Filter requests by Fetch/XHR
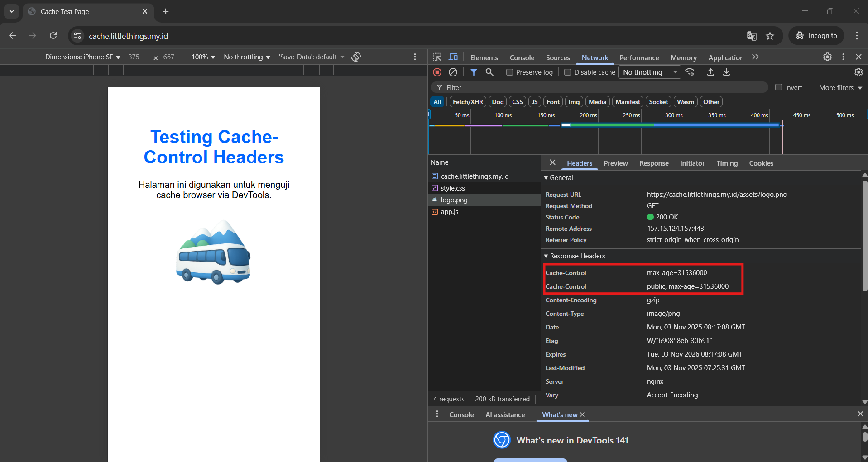Screen dimensions: 868x462 [468, 102]
